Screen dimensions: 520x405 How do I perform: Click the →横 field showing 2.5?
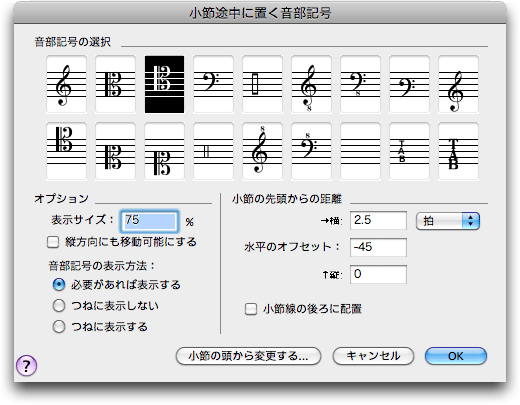378,220
